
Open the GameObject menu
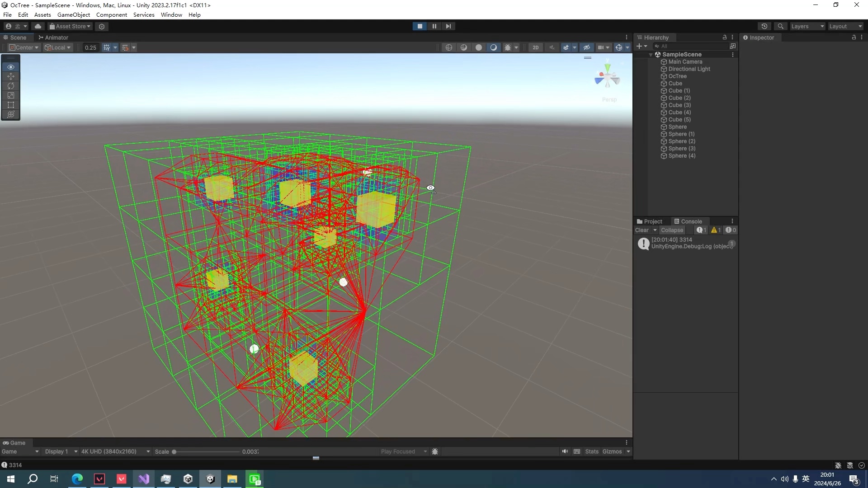pos(74,15)
